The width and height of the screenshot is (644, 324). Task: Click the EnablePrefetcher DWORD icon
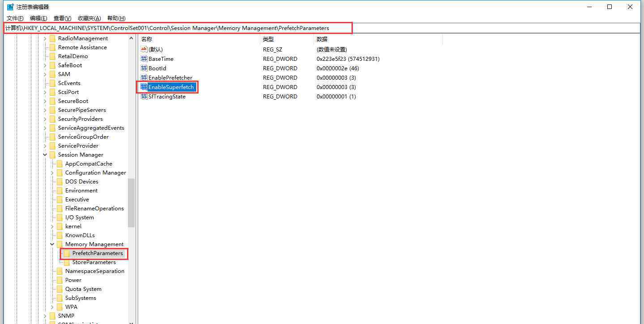(x=144, y=77)
